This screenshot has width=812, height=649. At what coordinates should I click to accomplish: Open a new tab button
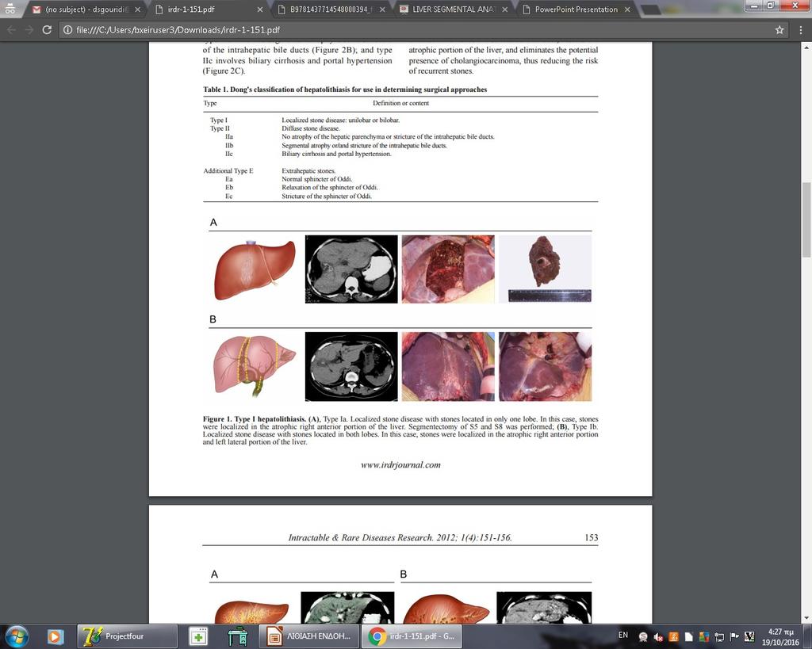(650, 10)
